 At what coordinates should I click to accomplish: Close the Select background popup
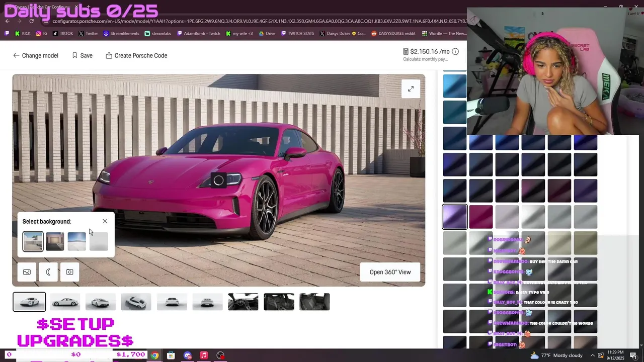(x=105, y=221)
